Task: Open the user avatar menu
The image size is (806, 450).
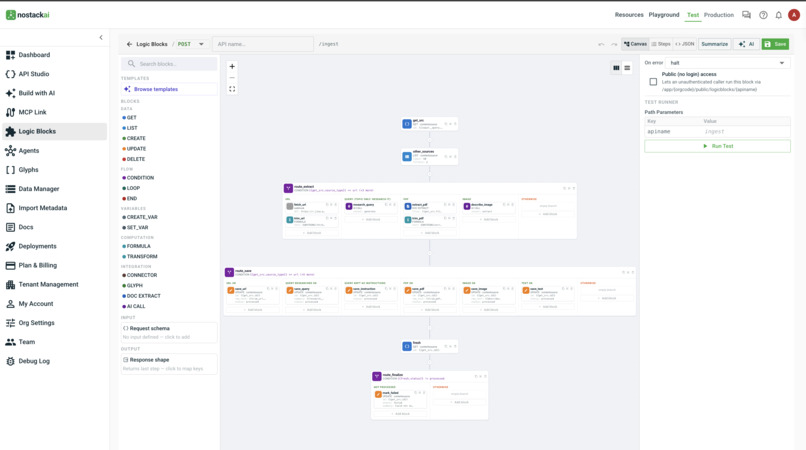Action: (794, 15)
